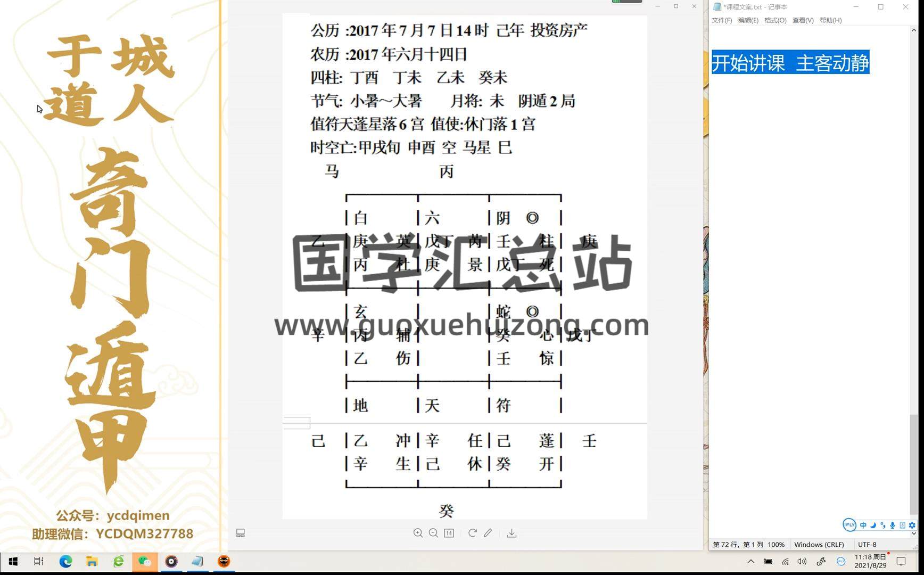Viewport: 924px width, 575px height.
Task: Open the Wi-Fi network tray icon
Action: pyautogui.click(x=785, y=561)
